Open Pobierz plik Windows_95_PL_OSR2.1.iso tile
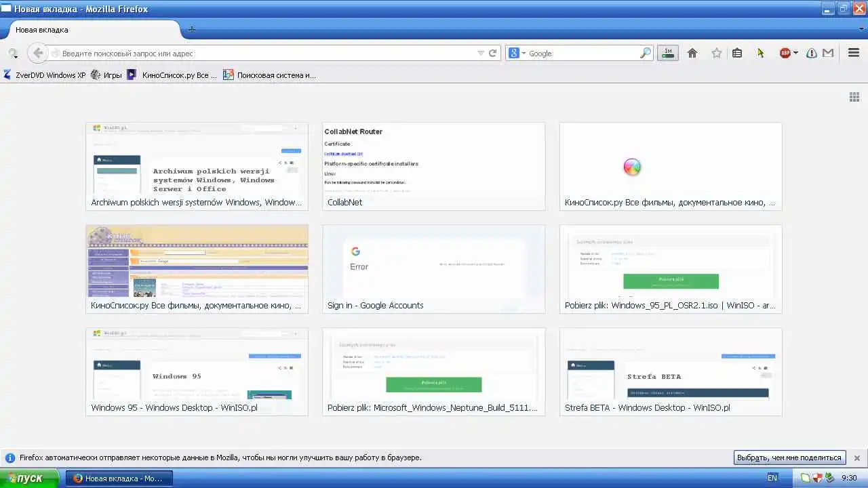 pos(671,269)
